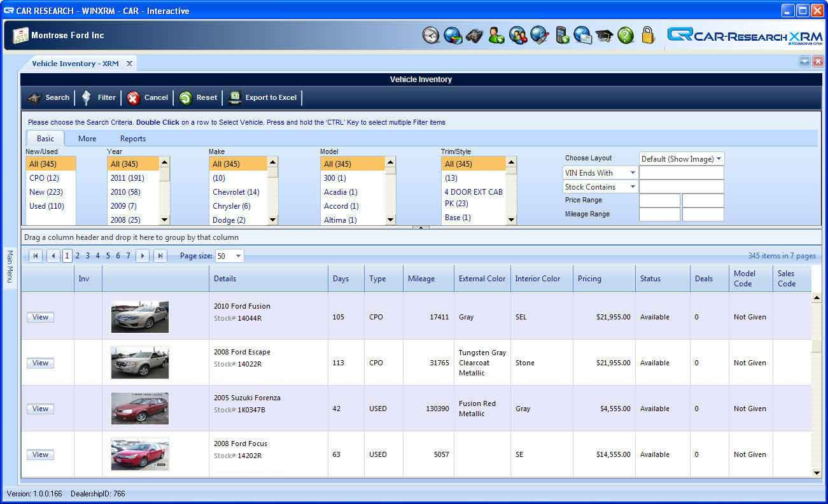Click the VIN Ends With text field

click(x=682, y=172)
